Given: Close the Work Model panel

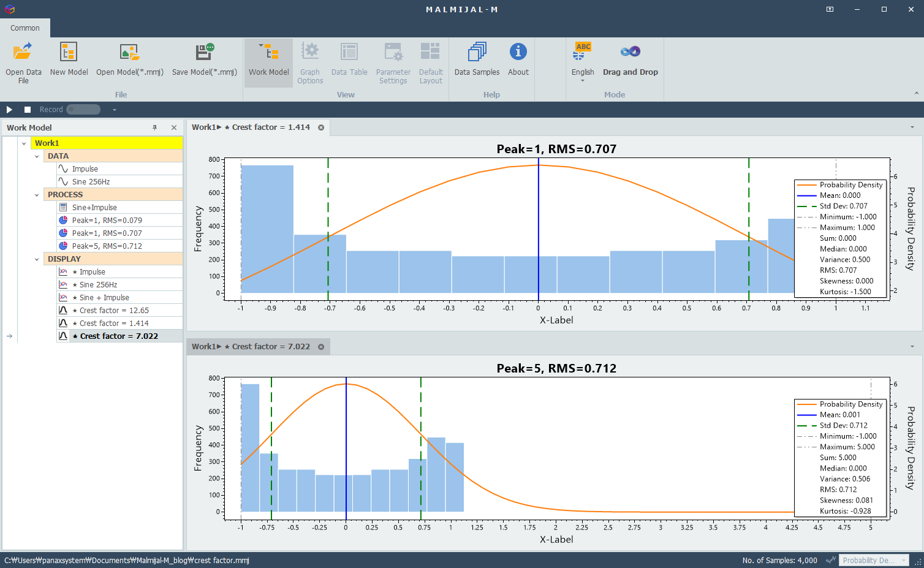Looking at the screenshot, I should (174, 127).
